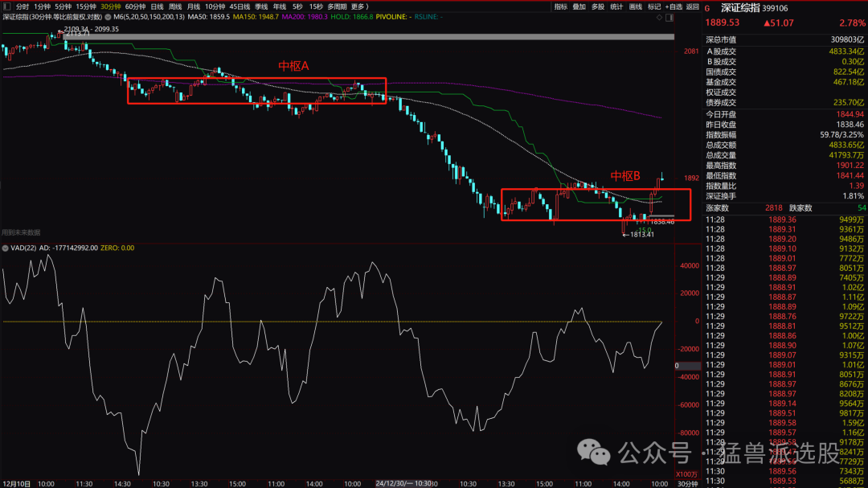Screen dimensions: 868x488
Task: Click the M6(5,20,50,150,200,13) parameter label
Action: pos(149,17)
